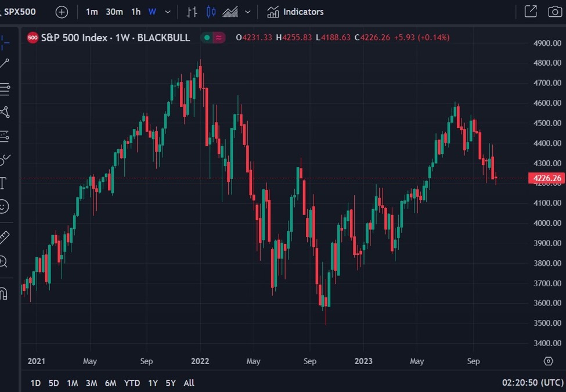Expand the interval dropdown next to W
566x392 pixels.
tap(168, 12)
